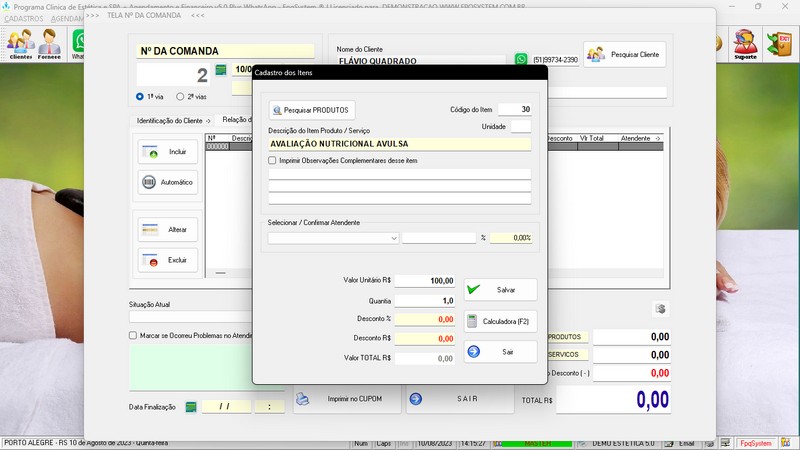800x450 pixels.
Task: Open the CADASTROS menu
Action: 23,19
